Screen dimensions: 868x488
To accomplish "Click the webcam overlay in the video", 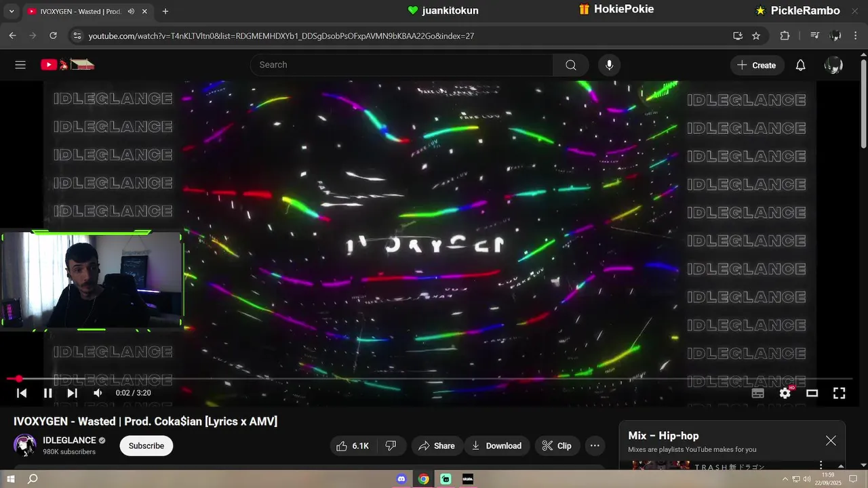I will pos(92,281).
